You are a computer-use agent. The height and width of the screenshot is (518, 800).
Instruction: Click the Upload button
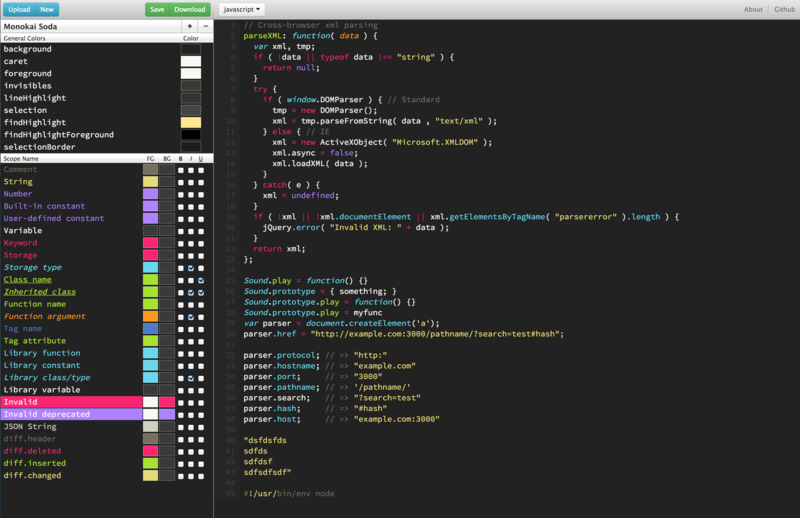(19, 9)
